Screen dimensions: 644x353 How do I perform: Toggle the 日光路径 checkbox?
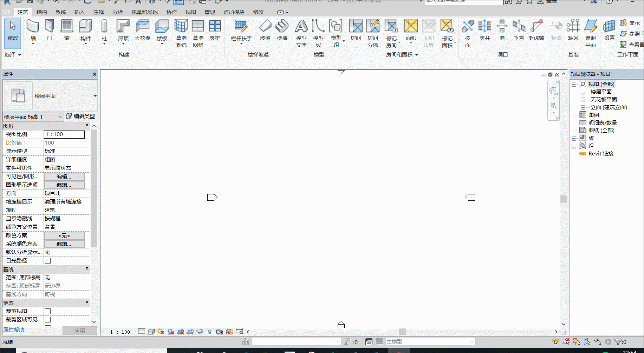tap(48, 261)
